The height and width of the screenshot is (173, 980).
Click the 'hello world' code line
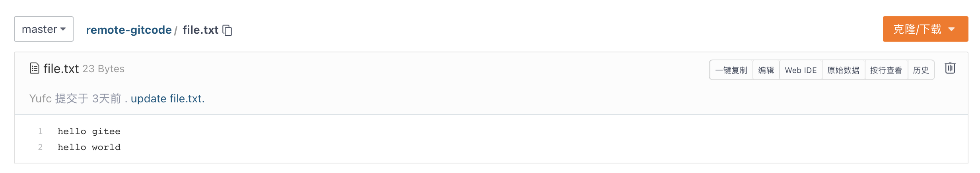pos(89,147)
